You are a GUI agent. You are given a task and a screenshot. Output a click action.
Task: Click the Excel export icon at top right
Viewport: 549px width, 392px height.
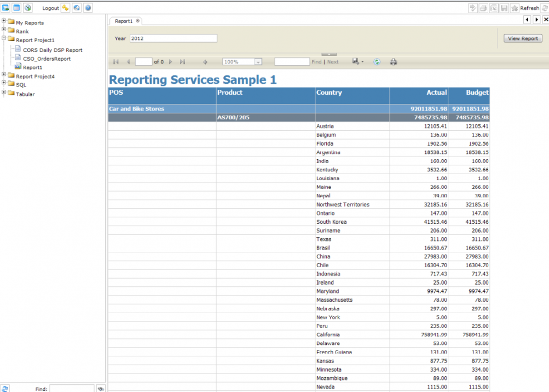(x=494, y=8)
